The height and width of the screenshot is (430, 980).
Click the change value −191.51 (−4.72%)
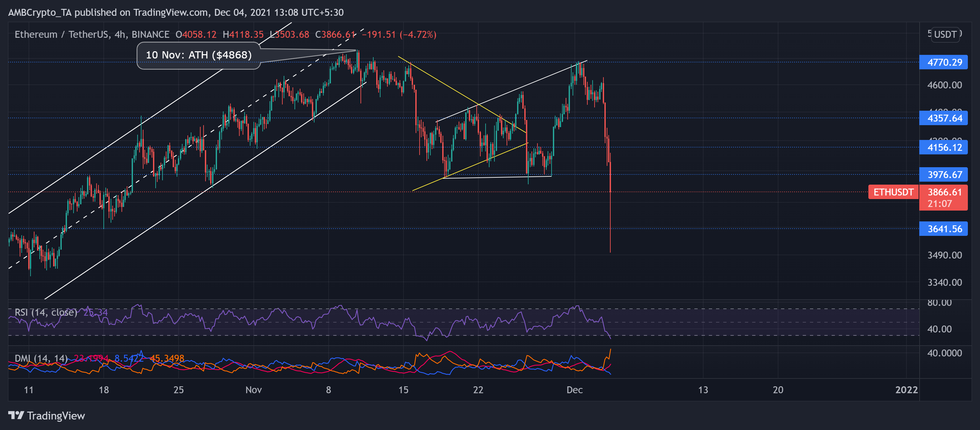pyautogui.click(x=399, y=34)
